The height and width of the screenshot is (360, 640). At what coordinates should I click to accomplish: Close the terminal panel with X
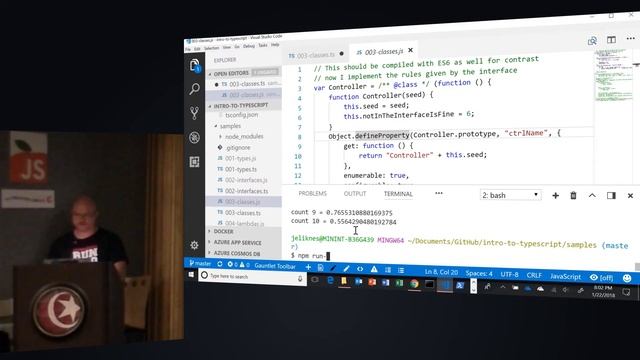[x=630, y=196]
